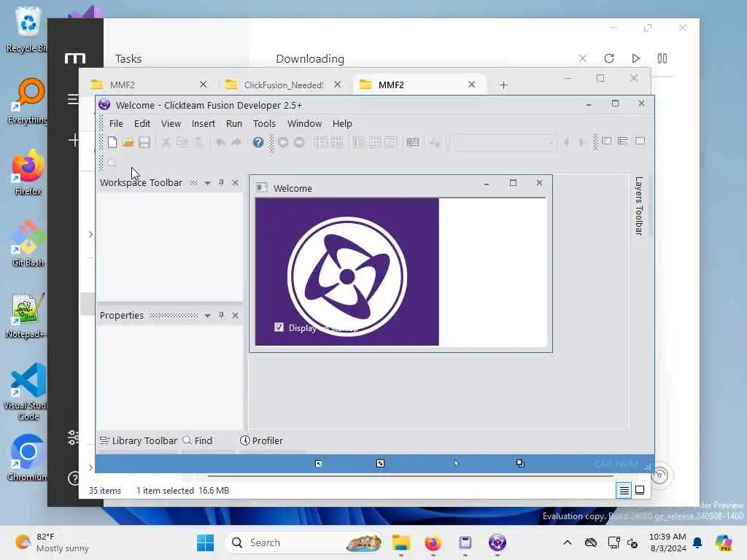Screen dimensions: 747x560
Task: Click the Undo arrow icon
Action: (x=220, y=142)
